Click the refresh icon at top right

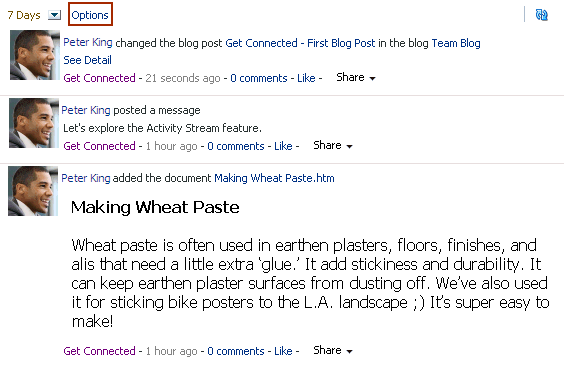(541, 15)
